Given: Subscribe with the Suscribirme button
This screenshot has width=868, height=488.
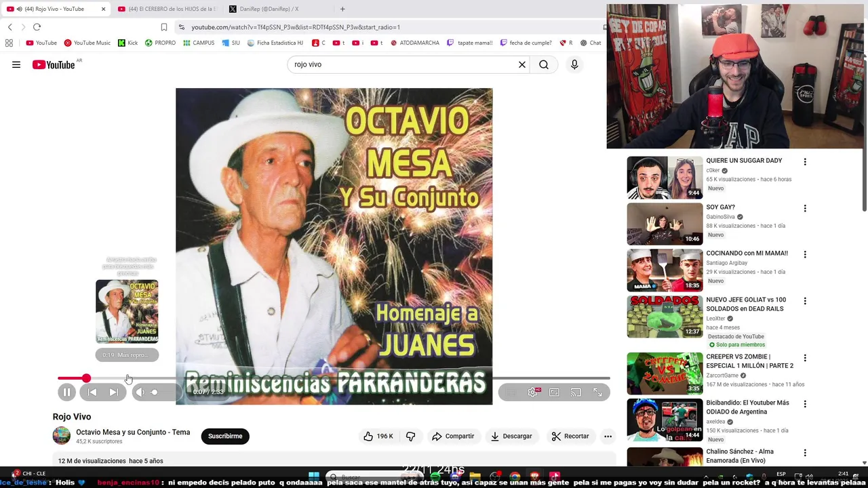Looking at the screenshot, I should (x=225, y=436).
